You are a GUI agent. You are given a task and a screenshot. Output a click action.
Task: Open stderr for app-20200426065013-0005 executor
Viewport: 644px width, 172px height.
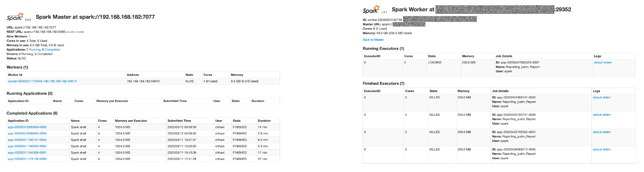pyautogui.click(x=606, y=150)
